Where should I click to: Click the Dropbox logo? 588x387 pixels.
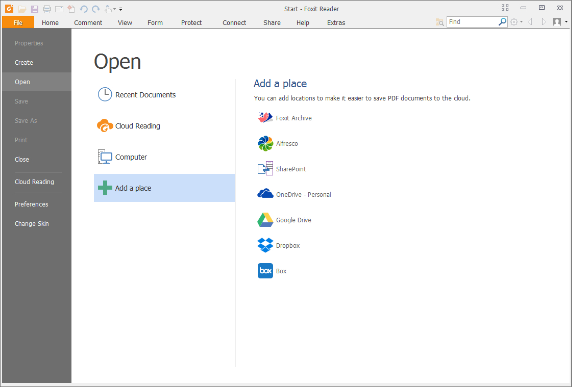click(x=265, y=245)
